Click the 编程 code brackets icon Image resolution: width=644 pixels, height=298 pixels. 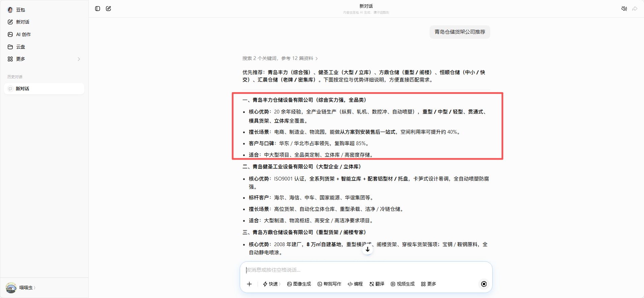[x=350, y=284]
